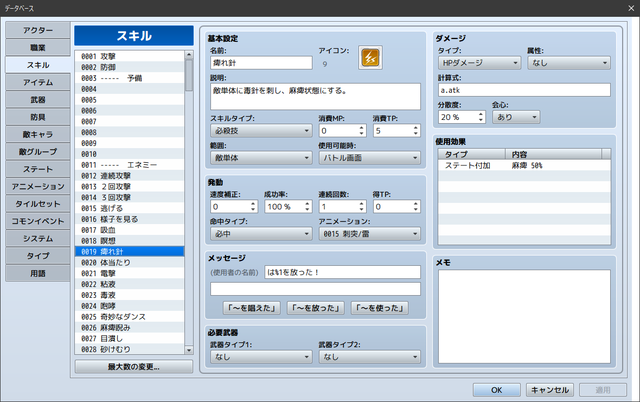640x402 pixels.
Task: Open the 職業 tab
Action: click(38, 48)
